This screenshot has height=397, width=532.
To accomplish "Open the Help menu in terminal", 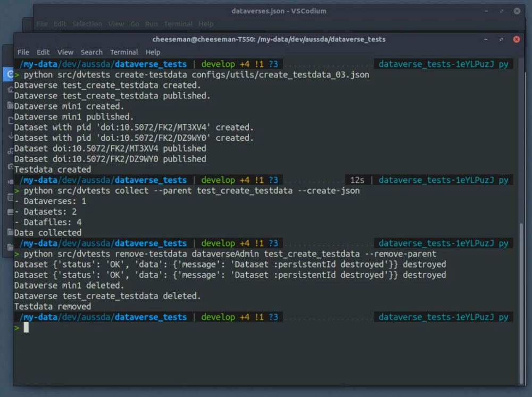I will coord(153,52).
